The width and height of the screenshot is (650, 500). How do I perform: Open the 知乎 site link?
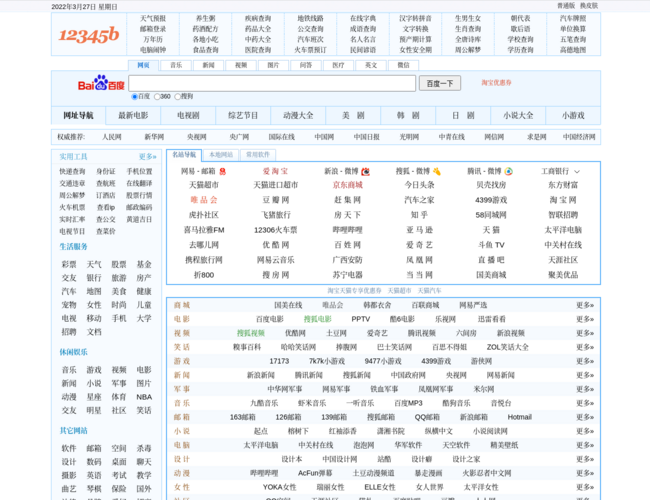[x=419, y=215]
